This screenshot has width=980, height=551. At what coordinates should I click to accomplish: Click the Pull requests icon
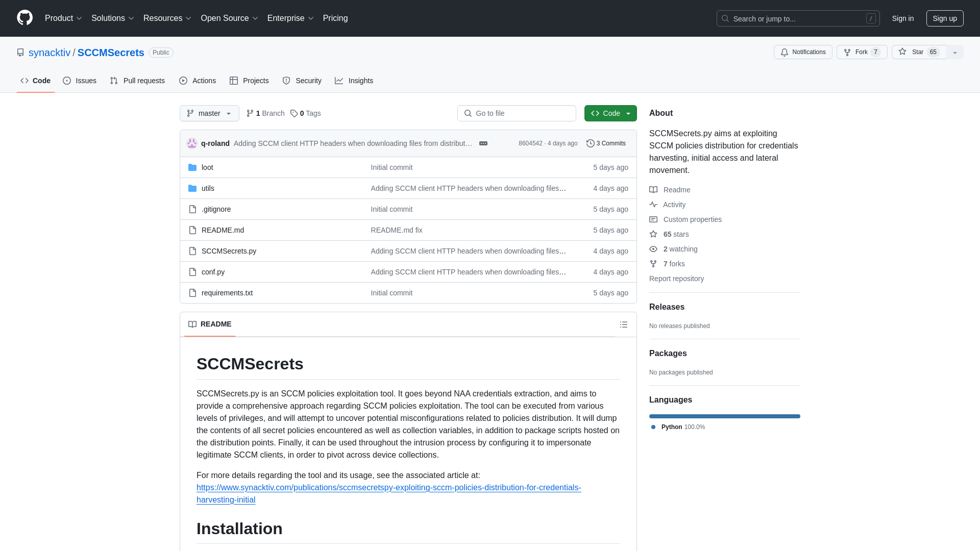pos(113,81)
